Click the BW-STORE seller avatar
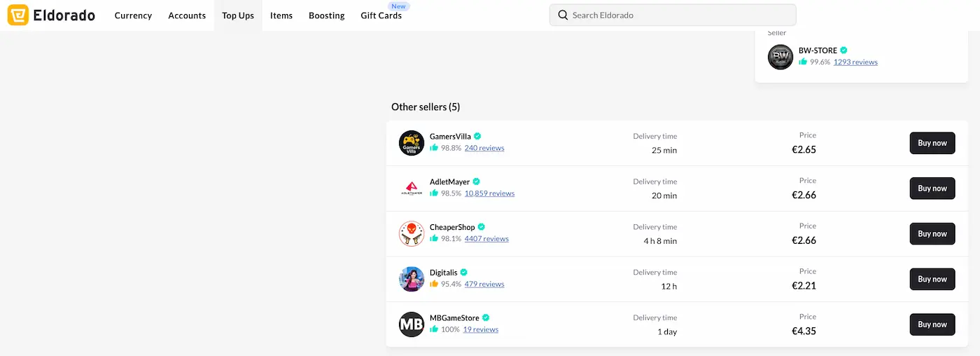This screenshot has width=980, height=356. (x=780, y=57)
